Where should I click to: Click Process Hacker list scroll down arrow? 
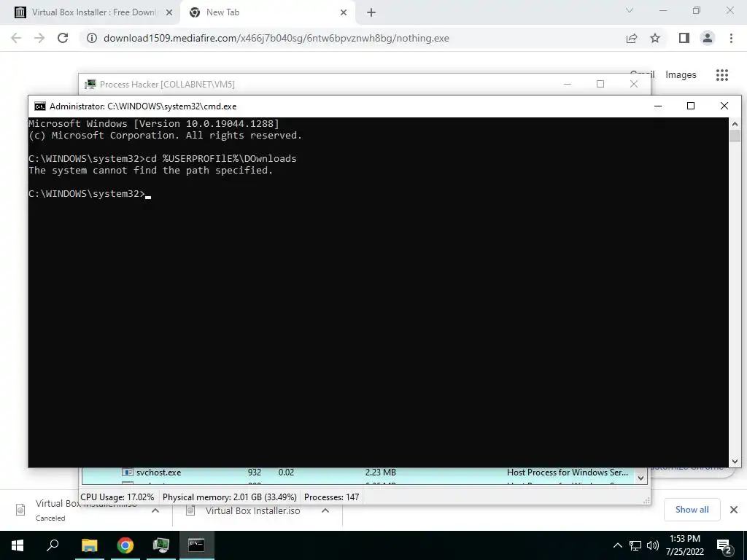pyautogui.click(x=640, y=478)
